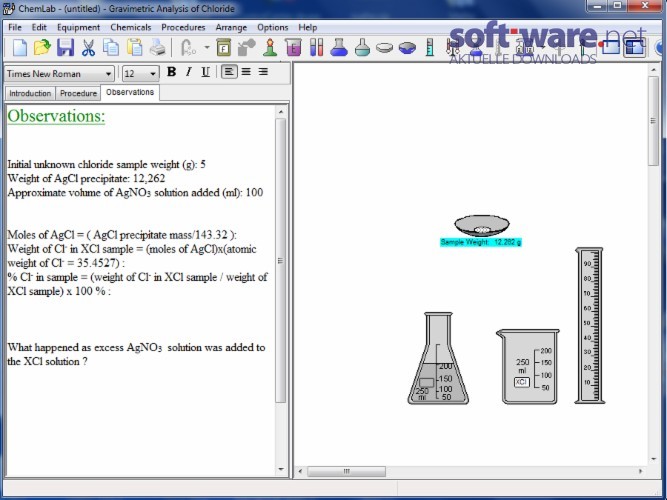Toggle underline text formatting
This screenshot has width=667, height=500.
tap(205, 72)
